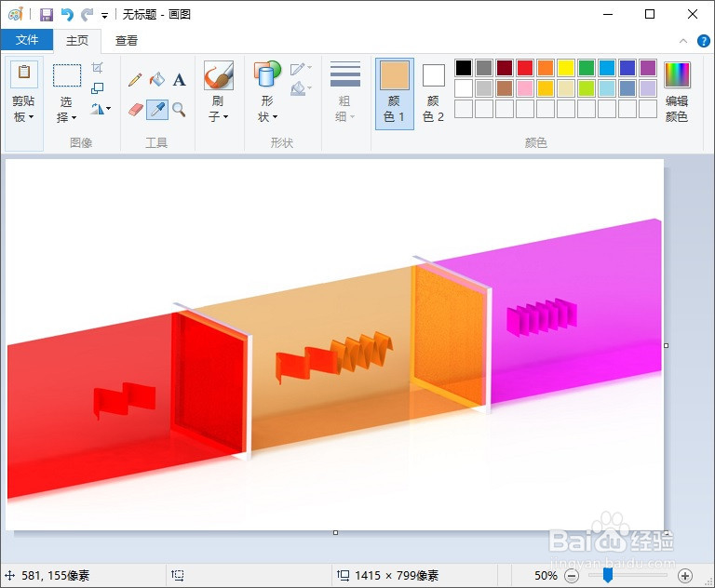Select the Text tool
715x588 pixels.
pyautogui.click(x=179, y=80)
